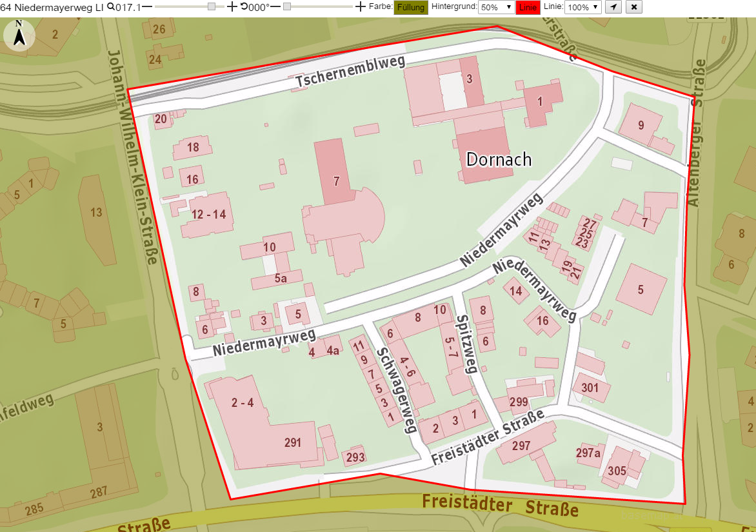Pick the red Linie color swatch
The width and height of the screenshot is (756, 532).
click(528, 7)
